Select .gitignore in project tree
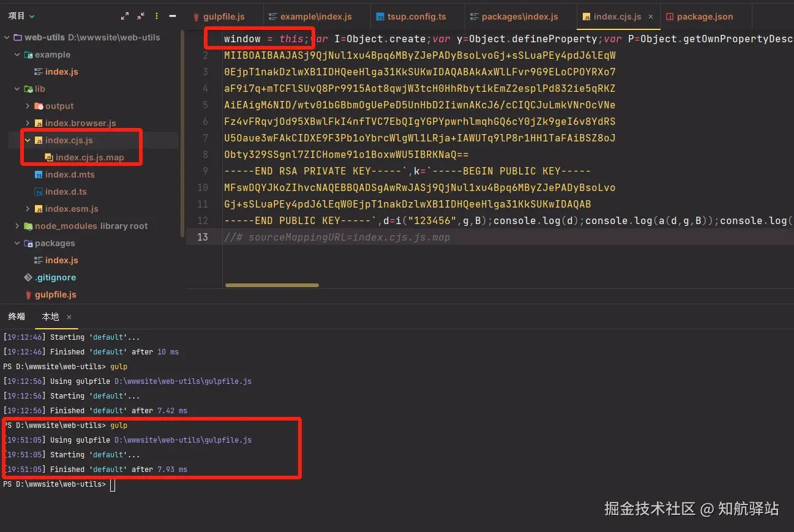The height and width of the screenshot is (532, 794). click(55, 277)
